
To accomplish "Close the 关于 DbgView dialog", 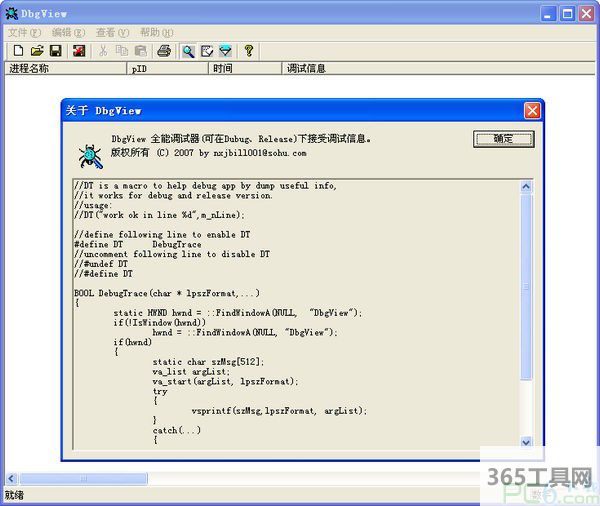I will pyautogui.click(x=533, y=110).
